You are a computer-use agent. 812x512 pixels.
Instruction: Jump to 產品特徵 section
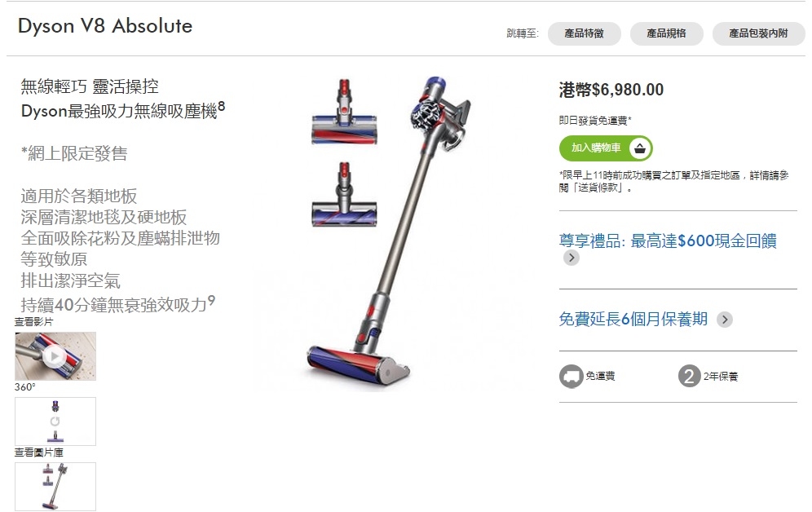click(x=585, y=33)
